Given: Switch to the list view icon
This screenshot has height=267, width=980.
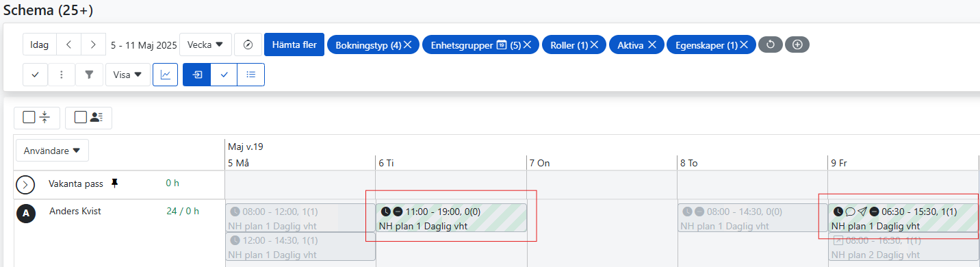Looking at the screenshot, I should [251, 75].
